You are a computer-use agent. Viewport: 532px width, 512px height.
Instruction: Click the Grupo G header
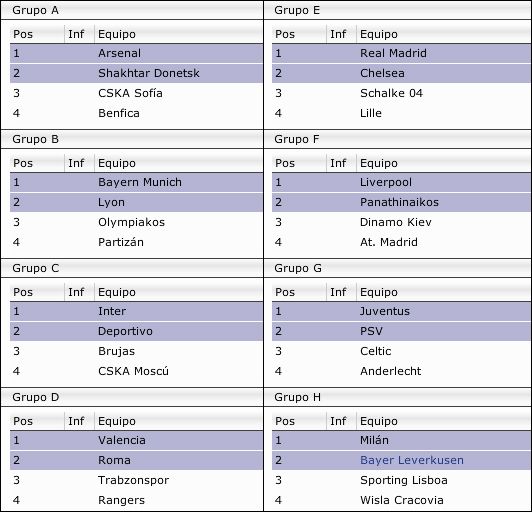click(397, 268)
